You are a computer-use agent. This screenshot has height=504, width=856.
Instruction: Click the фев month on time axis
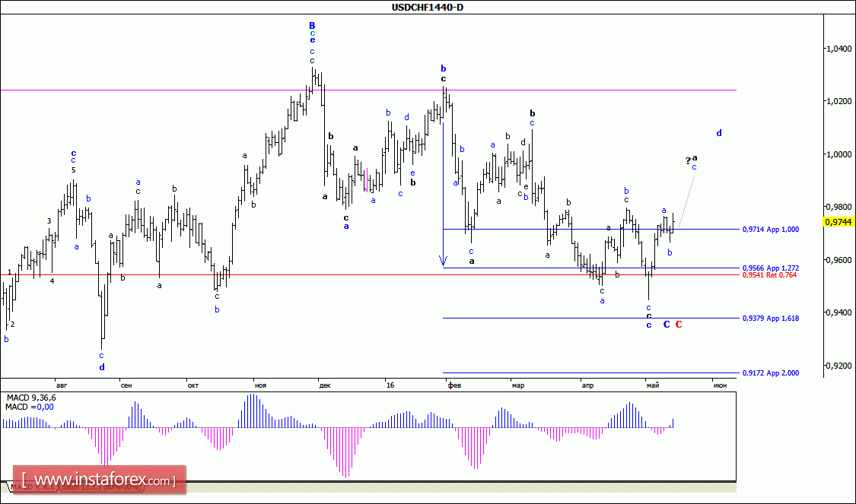(x=454, y=385)
